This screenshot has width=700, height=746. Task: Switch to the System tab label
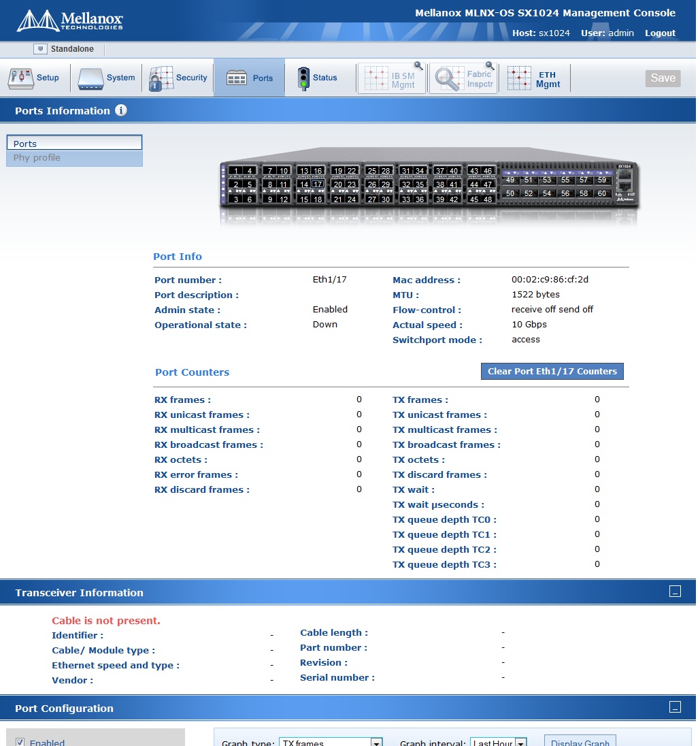(x=121, y=78)
